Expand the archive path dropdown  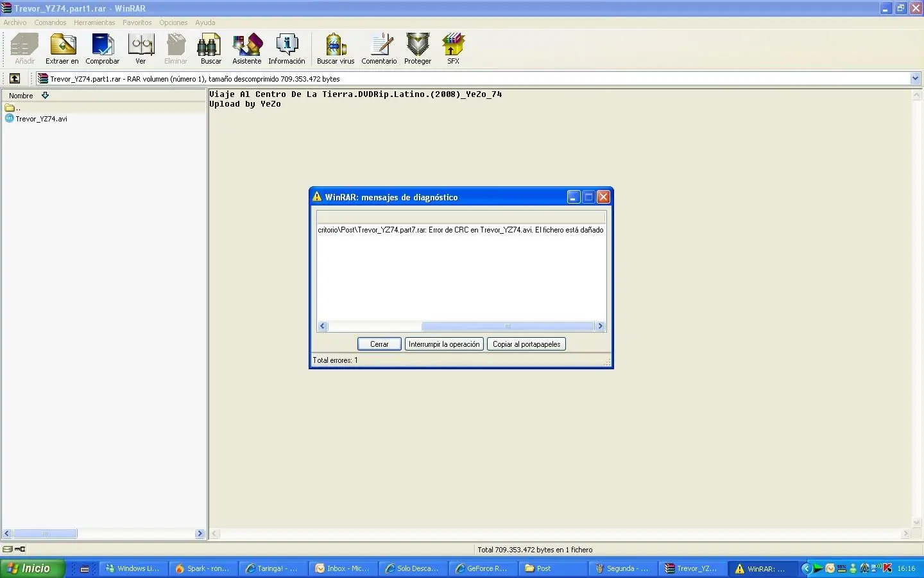click(916, 78)
